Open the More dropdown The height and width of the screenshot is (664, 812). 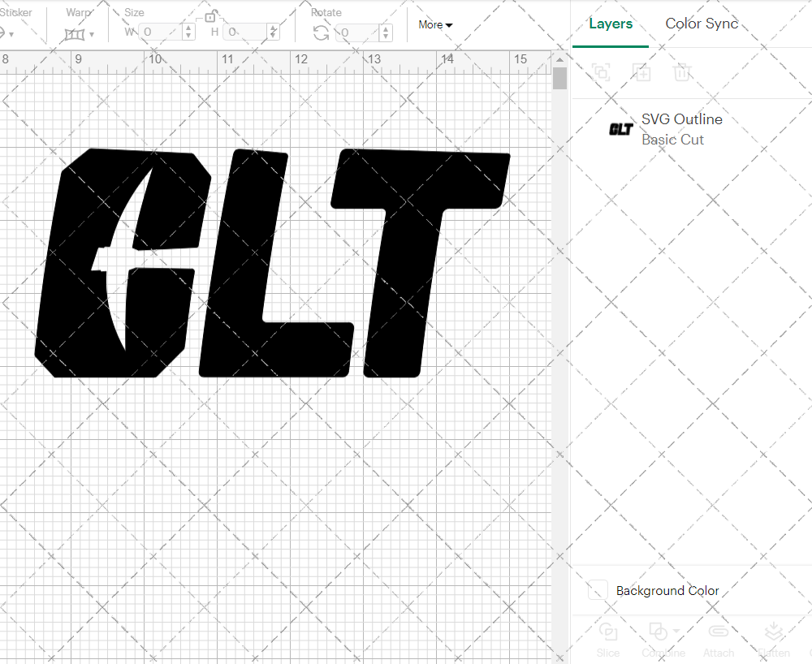click(435, 25)
